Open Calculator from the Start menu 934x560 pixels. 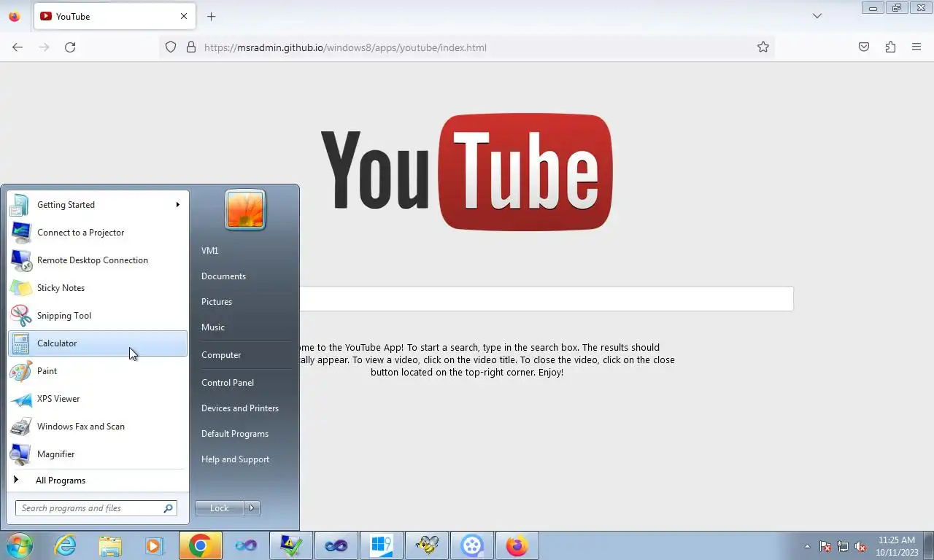point(98,343)
